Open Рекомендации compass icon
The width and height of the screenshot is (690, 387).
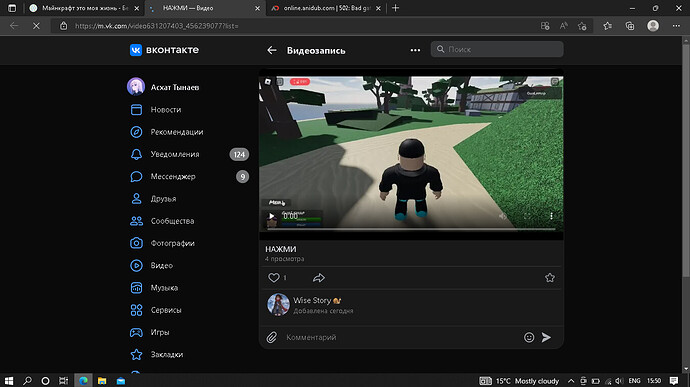pos(136,132)
